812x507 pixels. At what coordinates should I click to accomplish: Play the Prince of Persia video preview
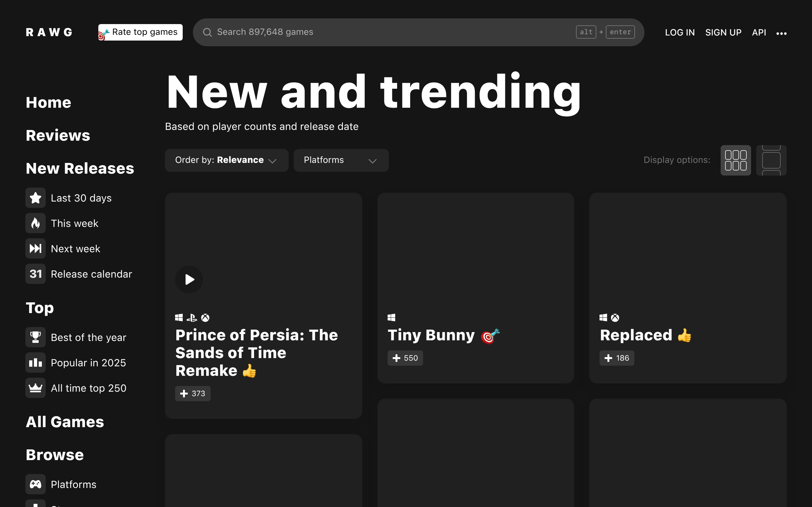pyautogui.click(x=189, y=279)
